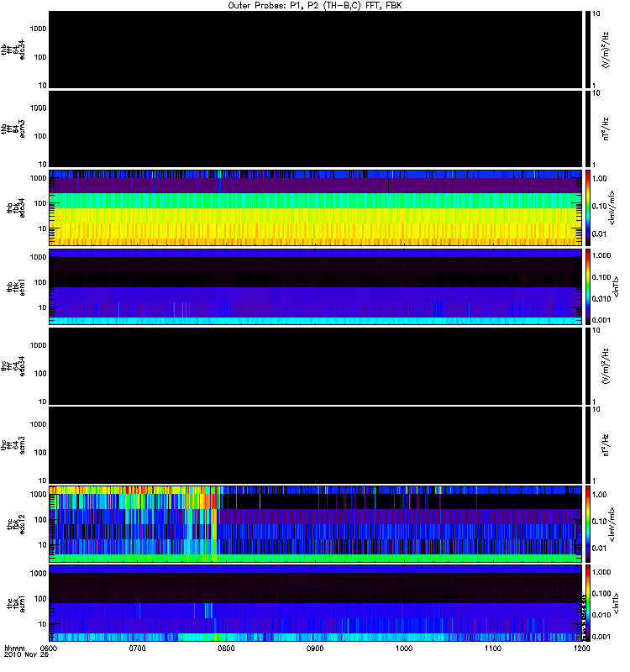
Task: Click the rainbow color bar of thb fbk scm1
Action: (x=588, y=286)
